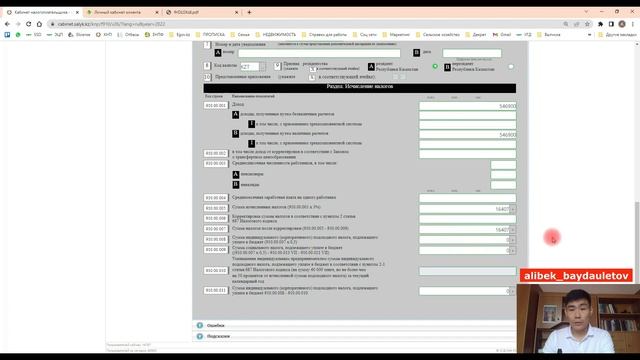Open the 'Сельское хозяйство' bookmark folder
The width and height of the screenshot is (640, 360).
438,35
